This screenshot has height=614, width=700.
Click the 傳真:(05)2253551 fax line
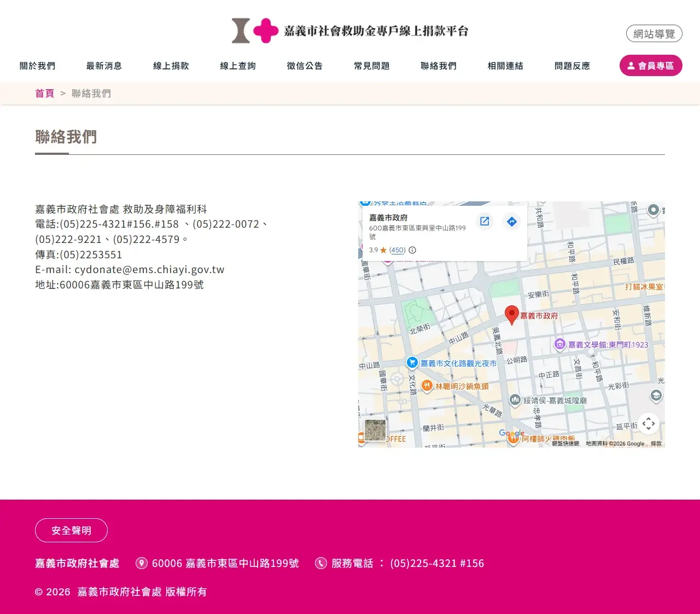79,254
